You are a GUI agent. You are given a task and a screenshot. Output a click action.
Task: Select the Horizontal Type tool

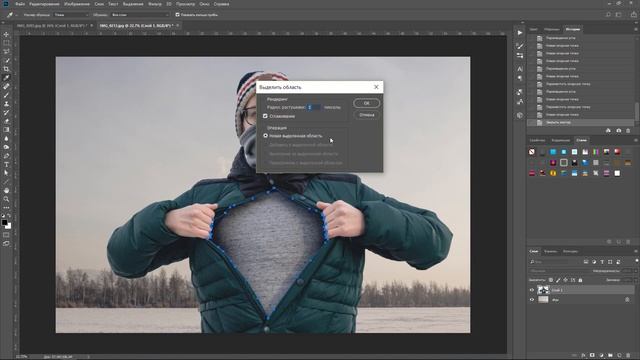coord(6,164)
